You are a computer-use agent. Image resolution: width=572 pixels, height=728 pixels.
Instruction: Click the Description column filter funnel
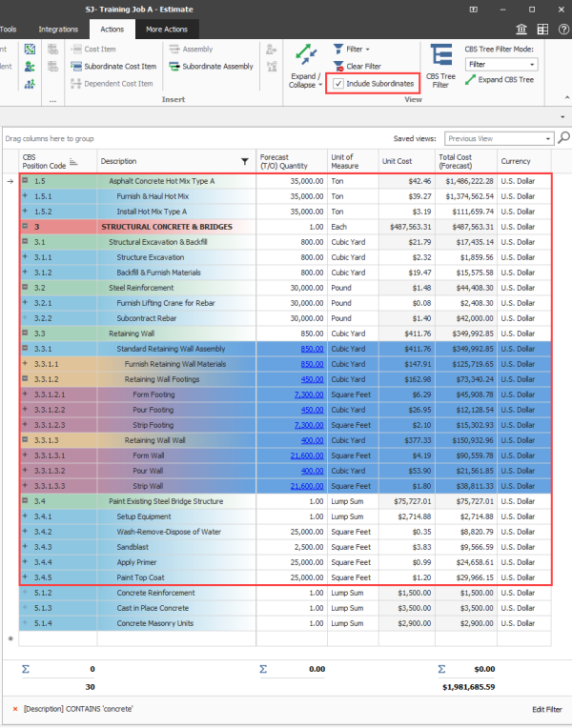(x=244, y=162)
